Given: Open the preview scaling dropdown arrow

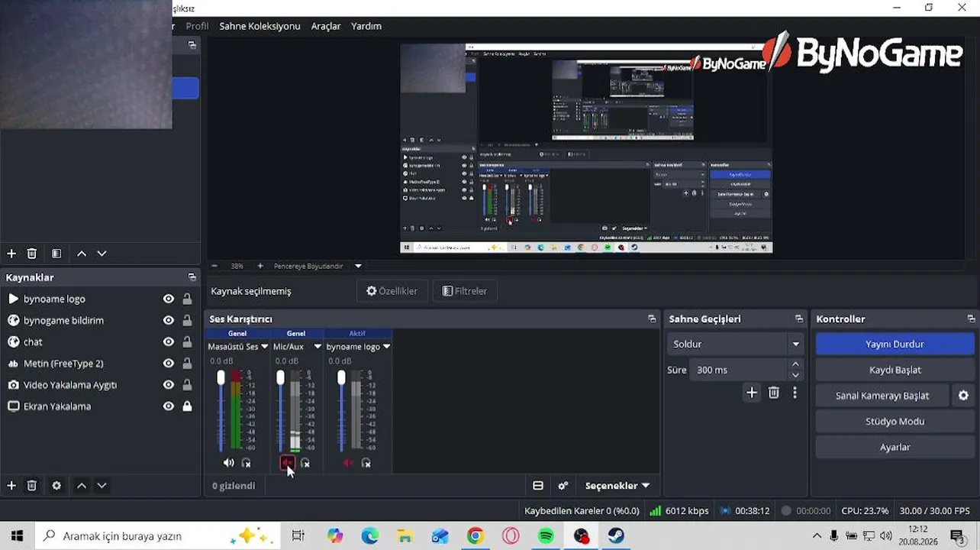Looking at the screenshot, I should click(358, 266).
